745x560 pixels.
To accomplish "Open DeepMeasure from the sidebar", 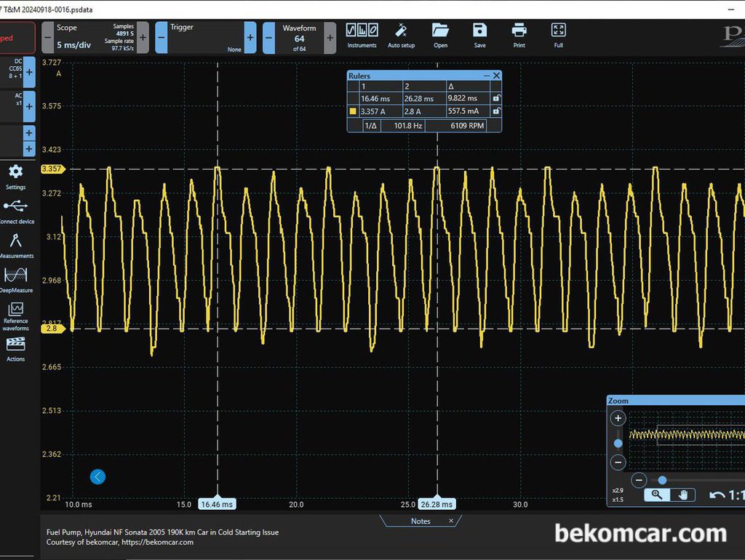I will (16, 280).
